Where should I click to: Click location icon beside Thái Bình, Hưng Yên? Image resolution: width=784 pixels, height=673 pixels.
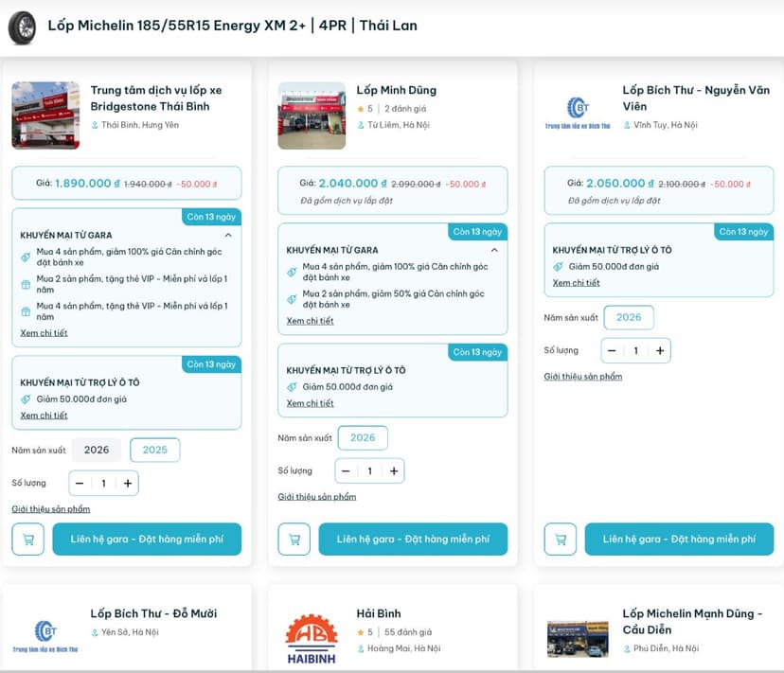tap(95, 125)
